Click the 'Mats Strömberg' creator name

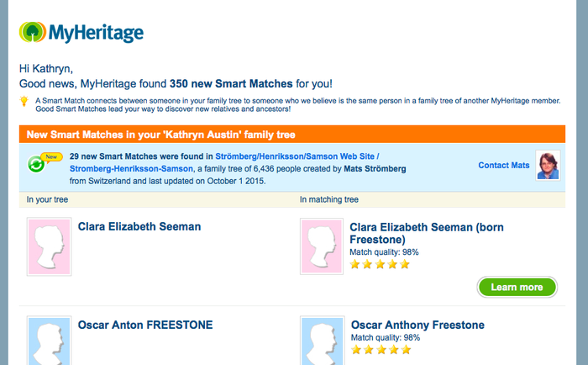(375, 168)
